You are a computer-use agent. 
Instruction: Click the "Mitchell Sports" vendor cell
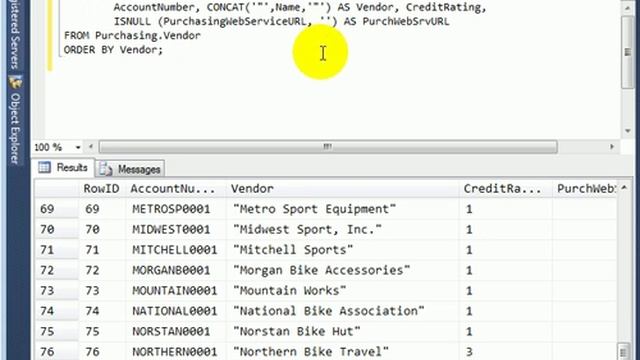click(342, 249)
